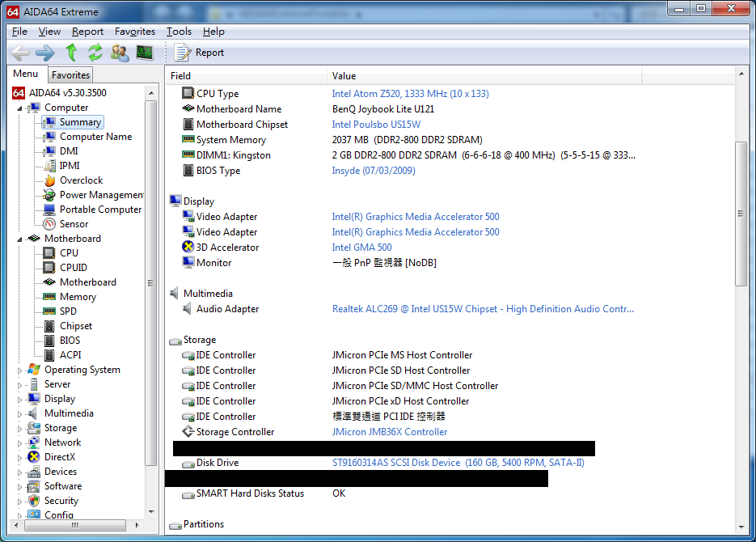Select Computer Name tree item
Screen dimensions: 756x542
[x=95, y=137]
